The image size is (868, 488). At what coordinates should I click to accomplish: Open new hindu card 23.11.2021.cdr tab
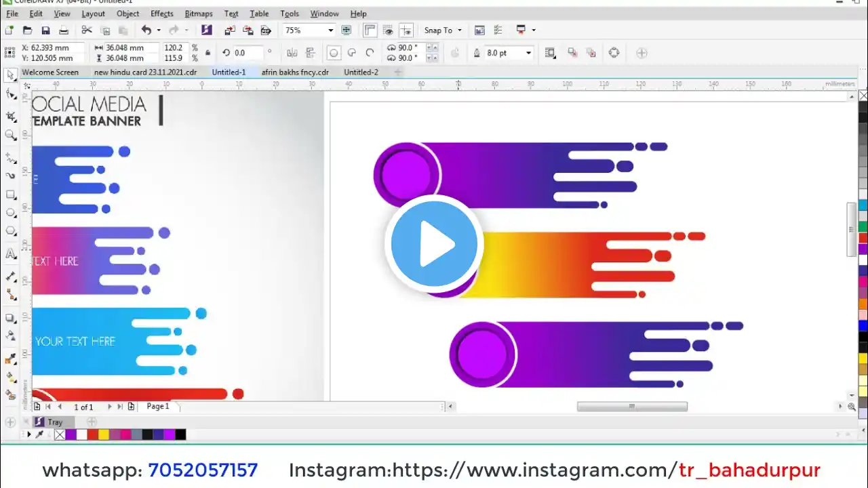tap(146, 72)
